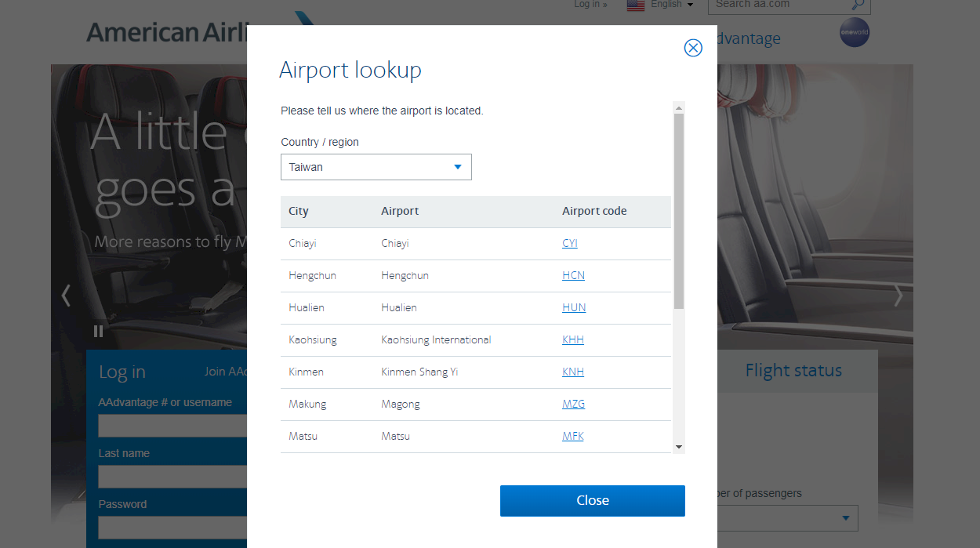This screenshot has height=548, width=980.
Task: Click the Matsu city cell
Action: coord(303,436)
